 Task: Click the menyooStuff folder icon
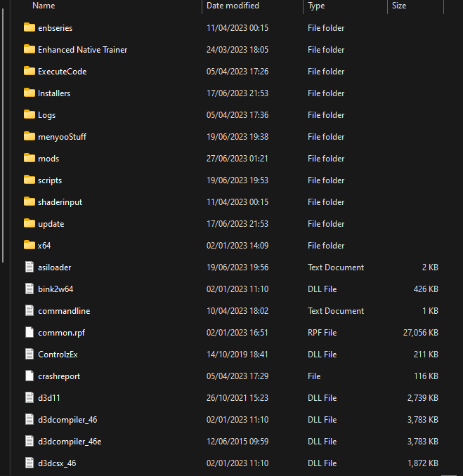[29, 137]
